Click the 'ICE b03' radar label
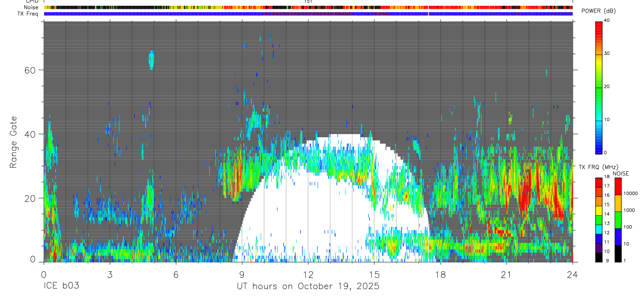Screen dimensions: 644x297 [60, 287]
